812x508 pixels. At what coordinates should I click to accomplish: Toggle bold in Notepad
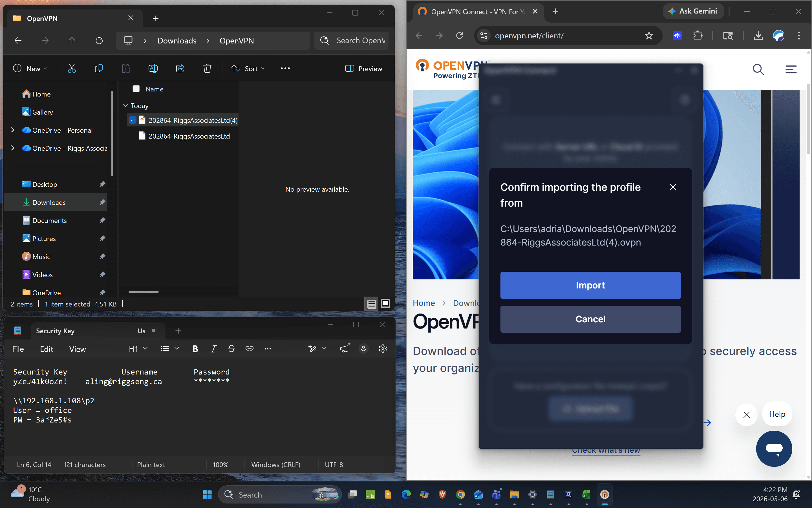coord(195,349)
